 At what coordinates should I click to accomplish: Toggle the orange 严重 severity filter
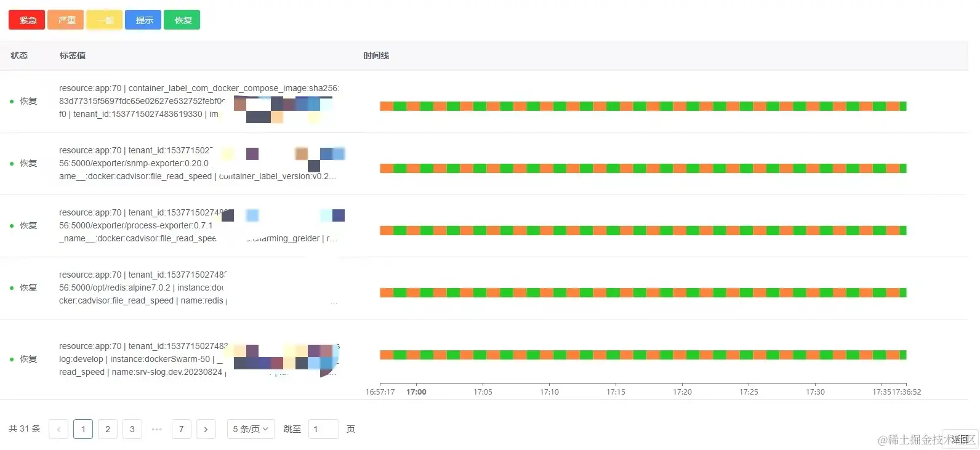(x=65, y=20)
